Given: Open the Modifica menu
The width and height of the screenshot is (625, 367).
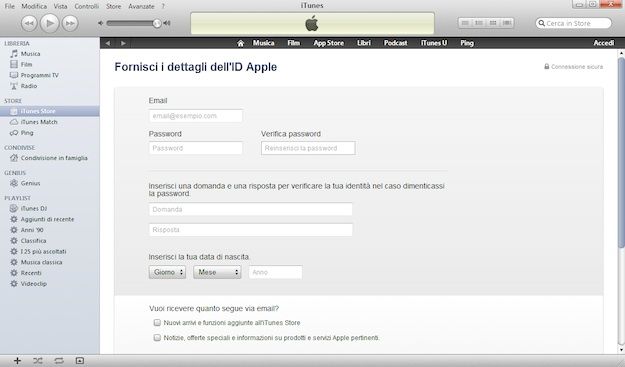Looking at the screenshot, I should (34, 6).
